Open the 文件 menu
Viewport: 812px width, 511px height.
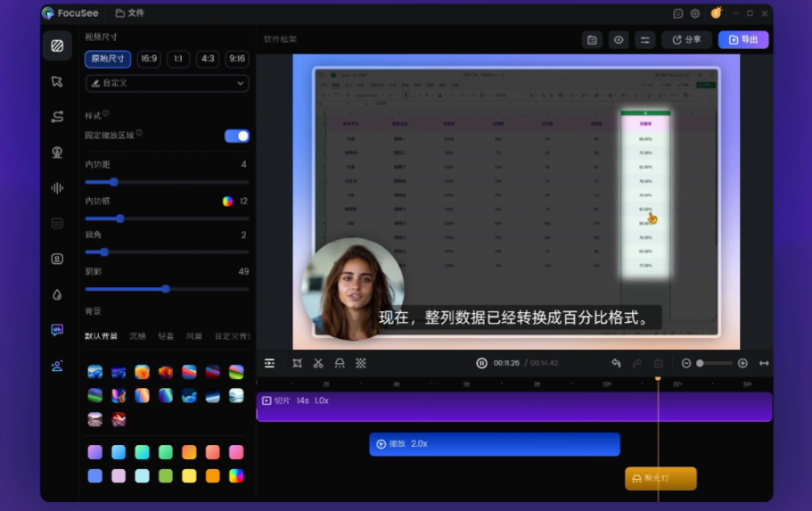[x=130, y=13]
